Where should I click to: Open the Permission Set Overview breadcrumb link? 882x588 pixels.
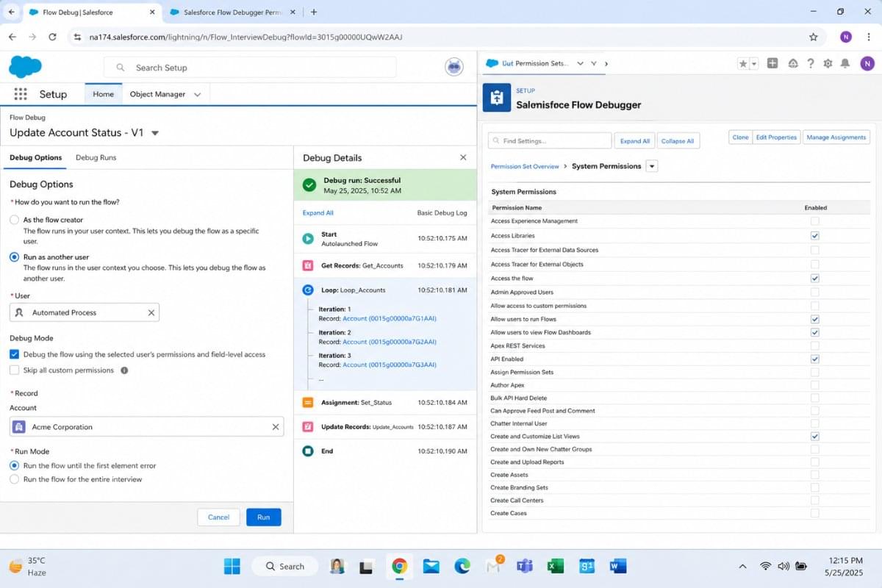pos(525,167)
